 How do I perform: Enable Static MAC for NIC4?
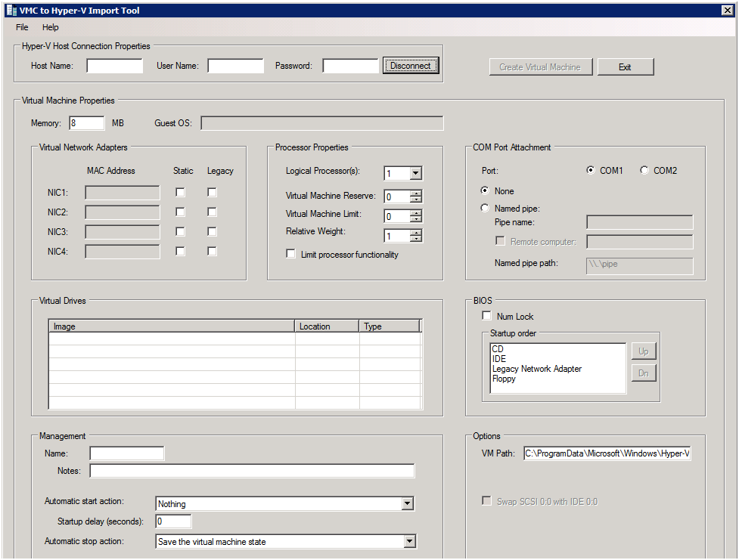(180, 251)
